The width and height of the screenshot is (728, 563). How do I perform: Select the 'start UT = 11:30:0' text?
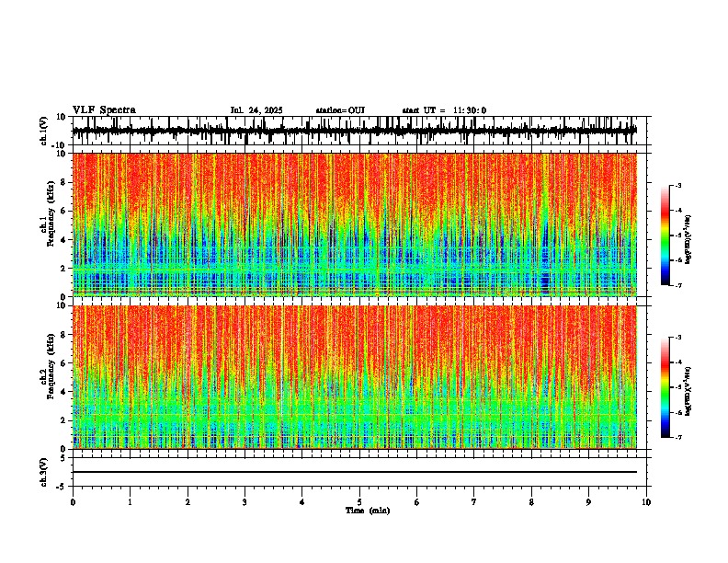pos(444,110)
